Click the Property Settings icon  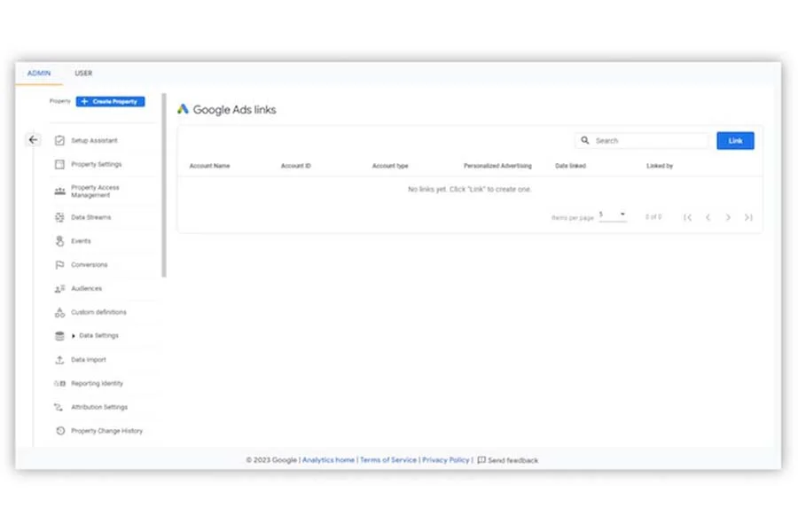point(59,164)
